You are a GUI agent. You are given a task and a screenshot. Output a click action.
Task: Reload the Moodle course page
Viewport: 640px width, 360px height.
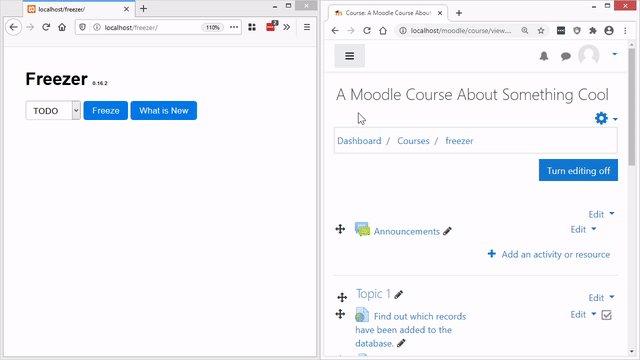[367, 31]
